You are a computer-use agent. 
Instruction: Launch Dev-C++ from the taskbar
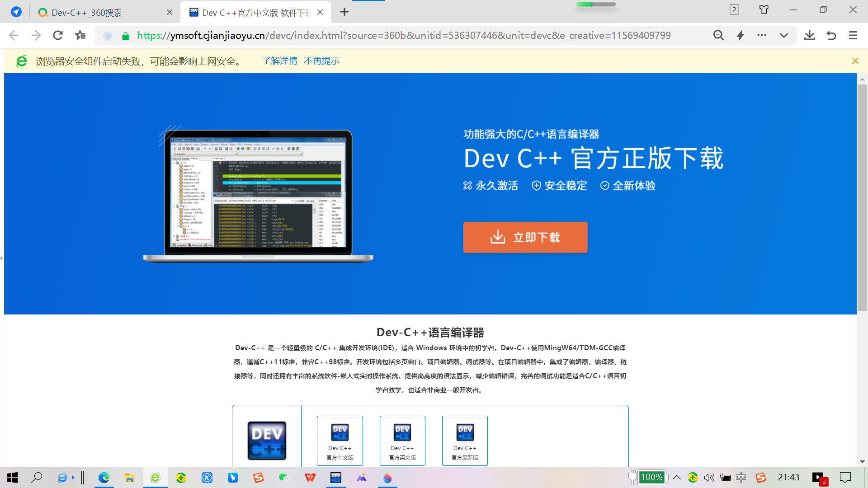pos(335,478)
